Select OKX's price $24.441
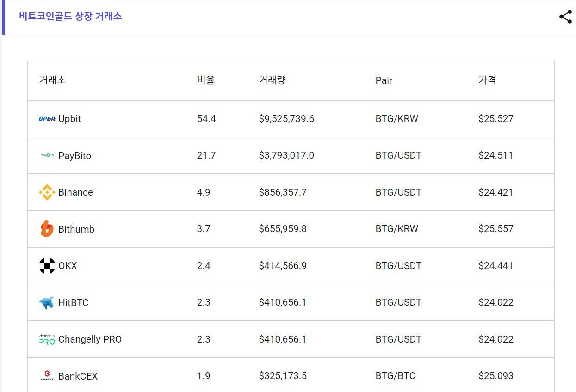This screenshot has width=576, height=392. 495,266
